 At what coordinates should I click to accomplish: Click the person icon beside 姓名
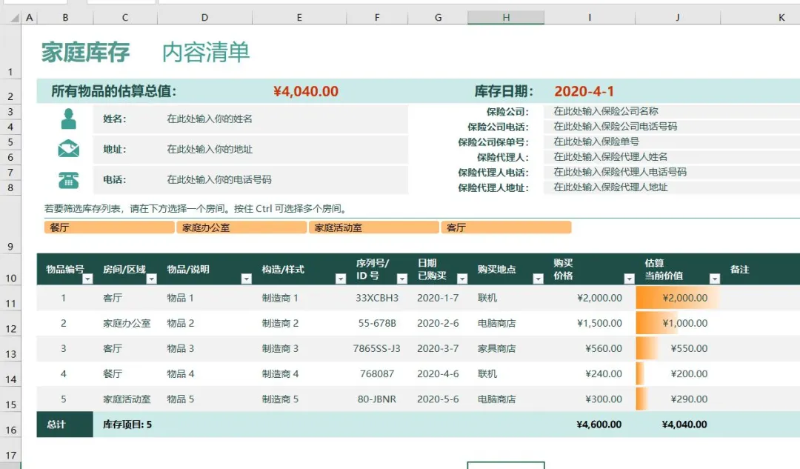[x=68, y=119]
